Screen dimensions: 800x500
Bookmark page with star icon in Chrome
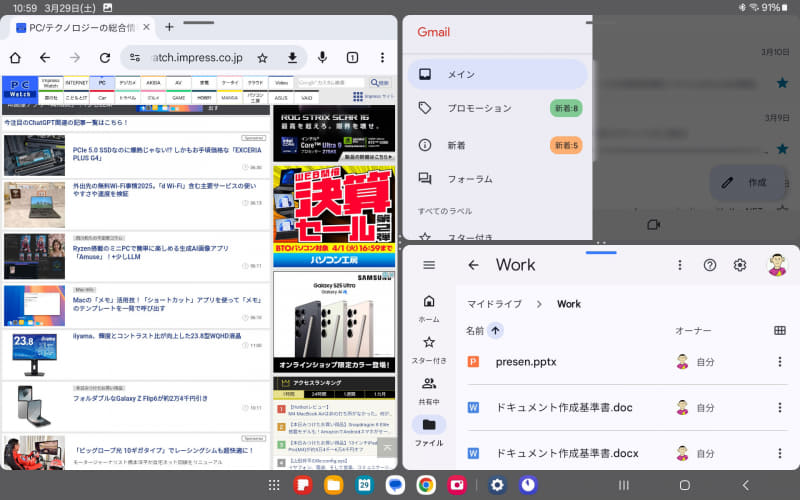click(262, 58)
